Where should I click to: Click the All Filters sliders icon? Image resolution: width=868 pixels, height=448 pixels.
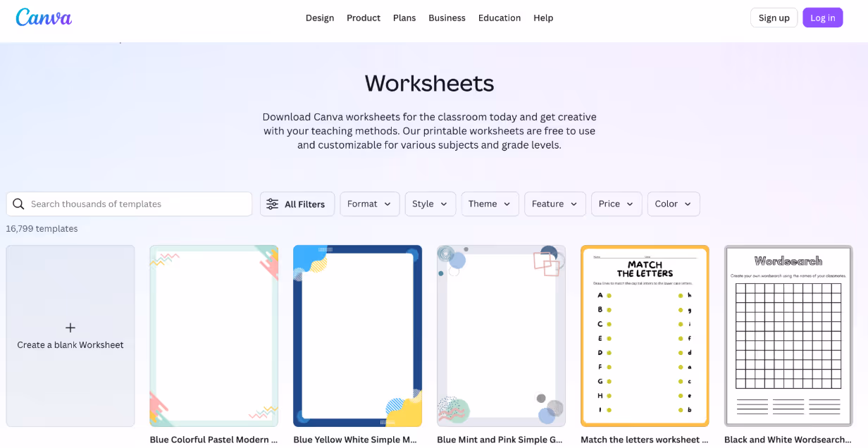pyautogui.click(x=273, y=204)
